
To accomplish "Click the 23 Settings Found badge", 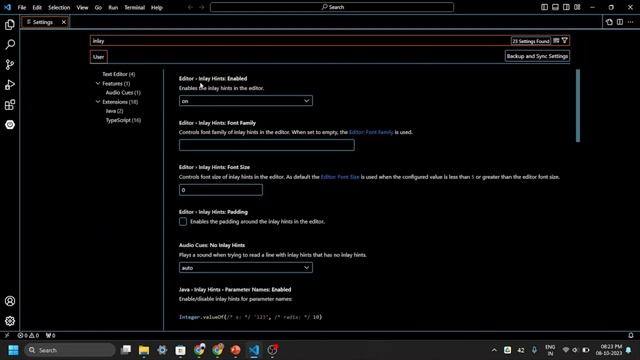I will coord(531,41).
